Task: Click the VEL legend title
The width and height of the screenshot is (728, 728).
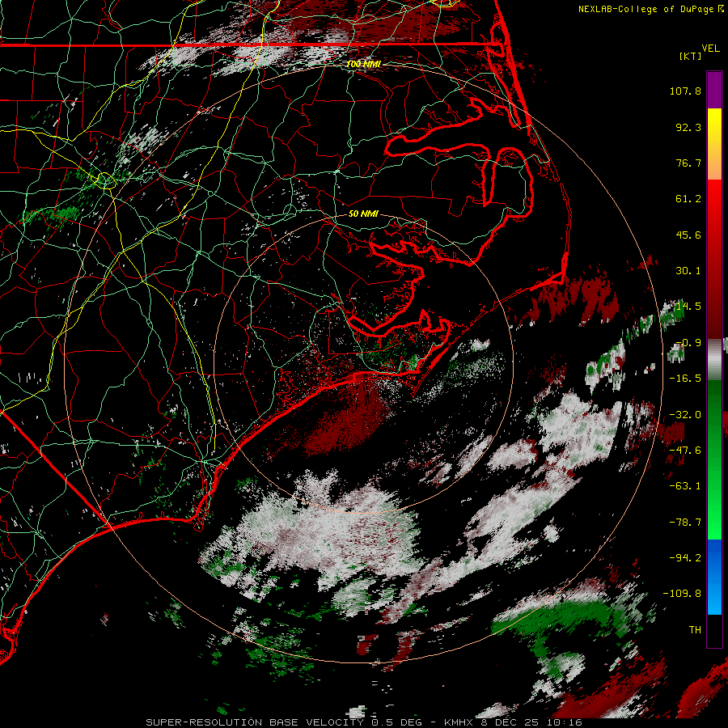Action: pos(711,48)
